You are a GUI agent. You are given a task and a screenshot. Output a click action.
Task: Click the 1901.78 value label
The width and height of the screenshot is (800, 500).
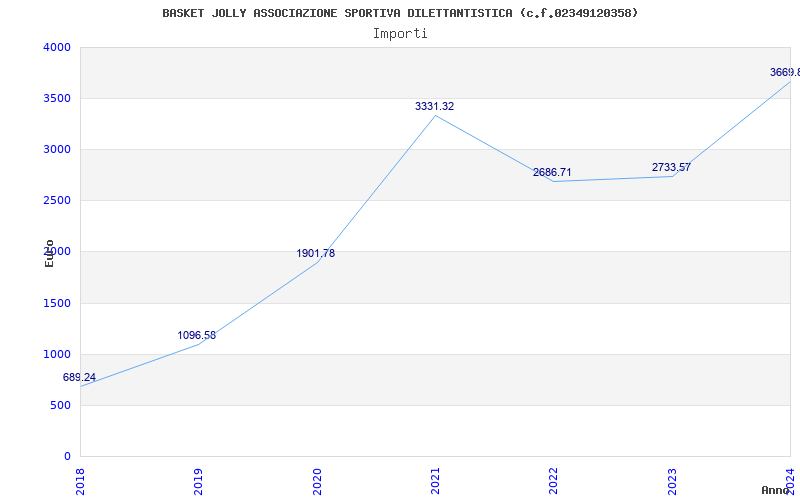click(316, 254)
